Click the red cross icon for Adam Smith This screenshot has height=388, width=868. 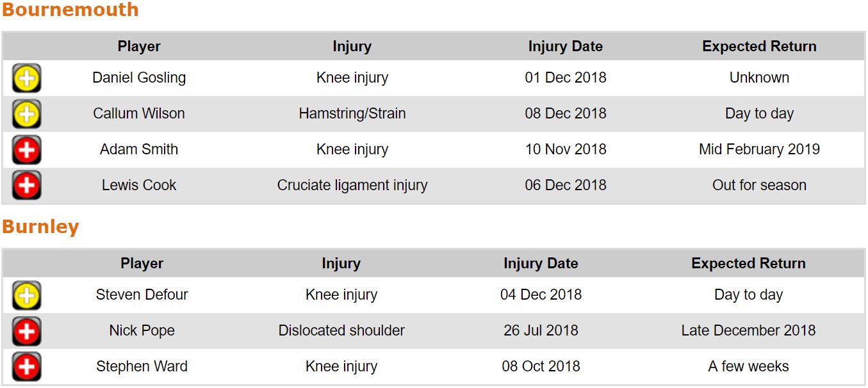coord(26,150)
